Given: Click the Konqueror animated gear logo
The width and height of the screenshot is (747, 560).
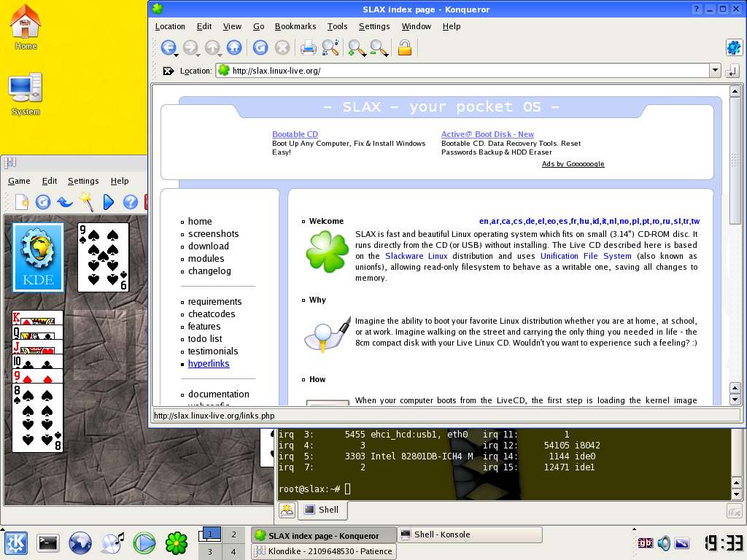Looking at the screenshot, I should pos(734,47).
